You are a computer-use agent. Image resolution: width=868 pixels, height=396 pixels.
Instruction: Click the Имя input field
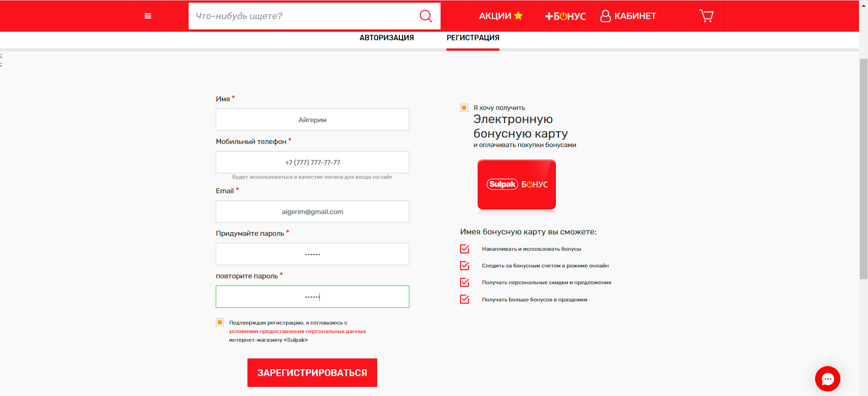point(313,119)
